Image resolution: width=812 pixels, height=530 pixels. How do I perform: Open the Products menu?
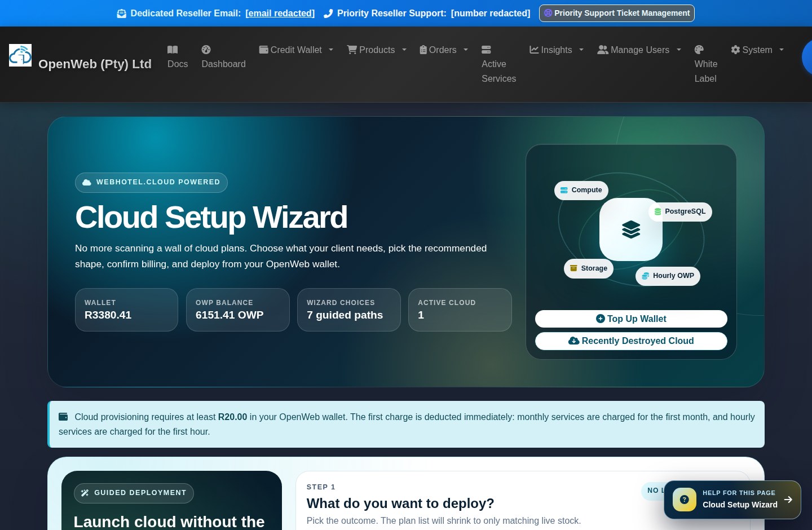[377, 50]
